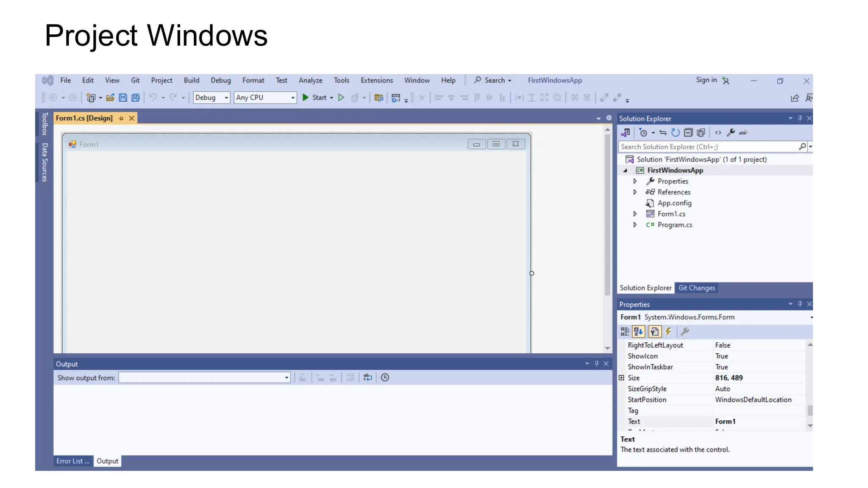Click the Search button in menu bar
The width and height of the screenshot is (868, 488).
tap(492, 80)
